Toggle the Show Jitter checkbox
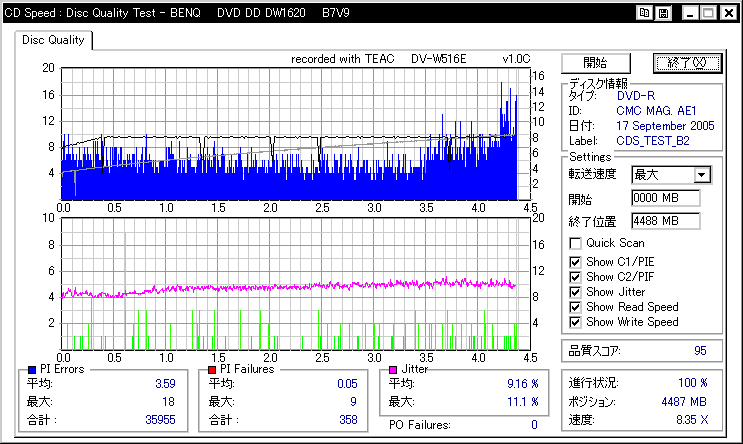 click(x=575, y=292)
